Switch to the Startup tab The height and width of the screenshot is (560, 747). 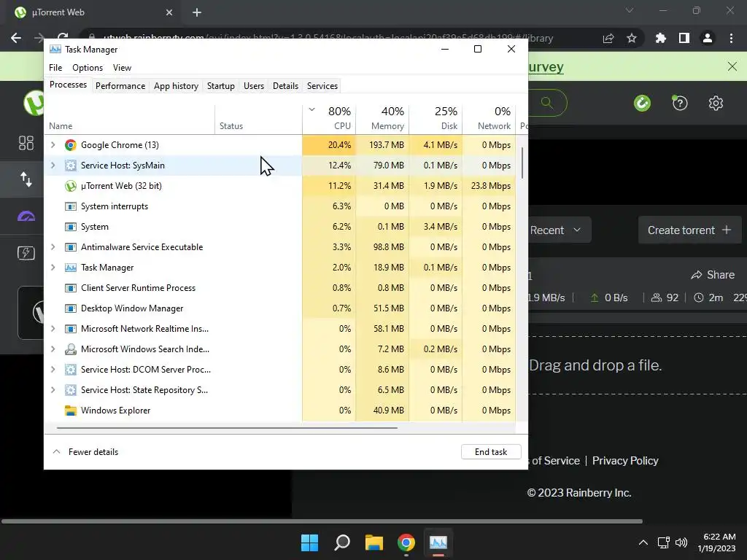pos(220,86)
